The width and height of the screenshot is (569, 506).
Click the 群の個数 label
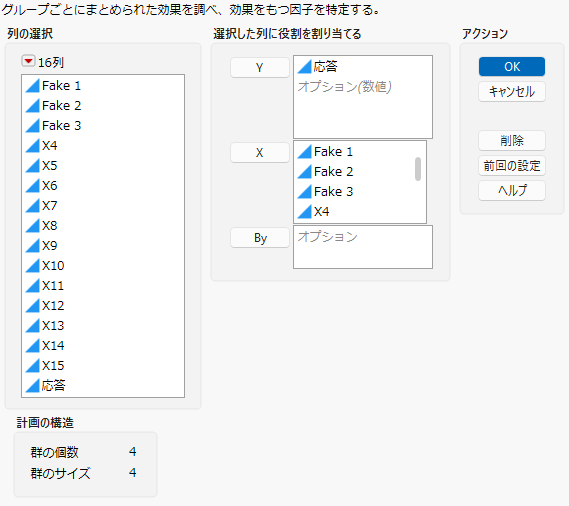(x=54, y=452)
